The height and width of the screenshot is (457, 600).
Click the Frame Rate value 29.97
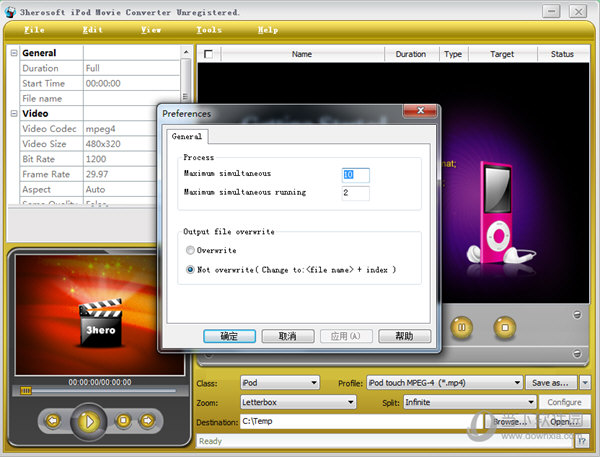point(97,174)
